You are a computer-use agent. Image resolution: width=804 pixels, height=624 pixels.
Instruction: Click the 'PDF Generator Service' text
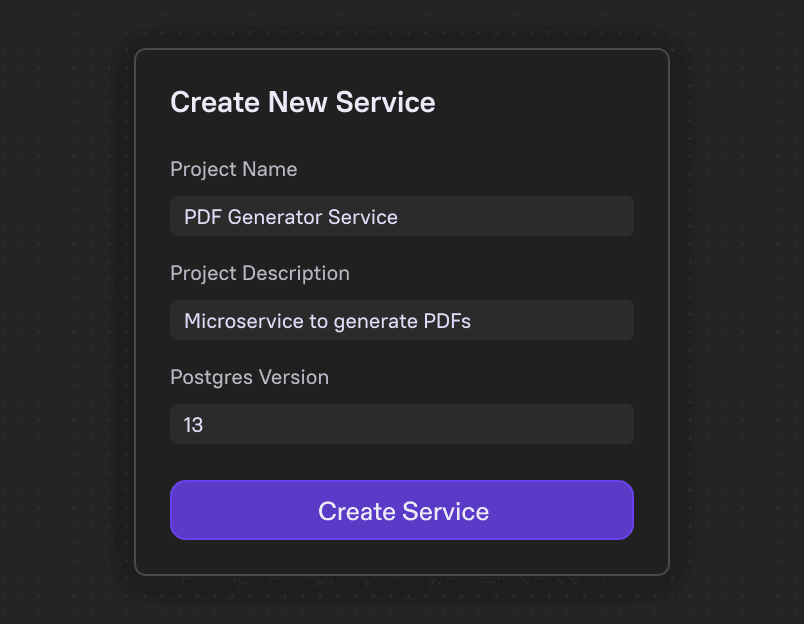291,217
